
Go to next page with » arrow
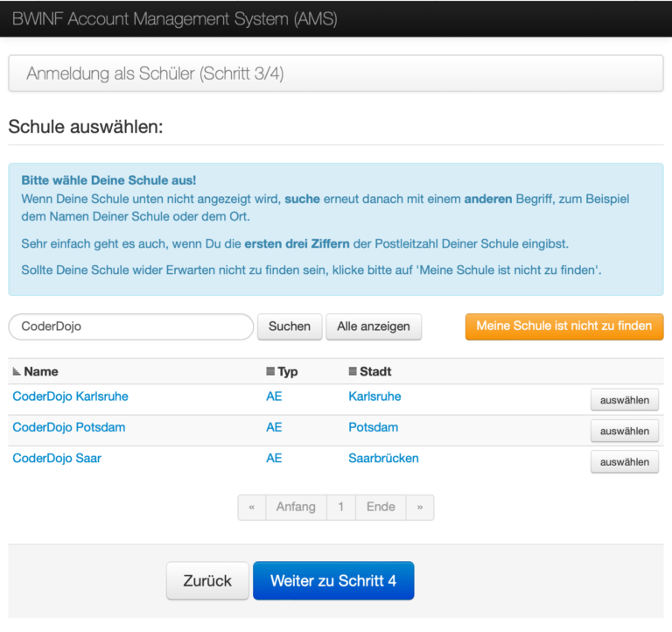pos(420,508)
